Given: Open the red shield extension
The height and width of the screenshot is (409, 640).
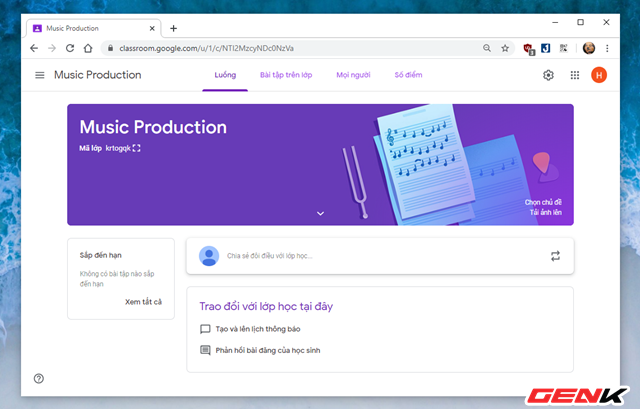Looking at the screenshot, I should (x=529, y=49).
